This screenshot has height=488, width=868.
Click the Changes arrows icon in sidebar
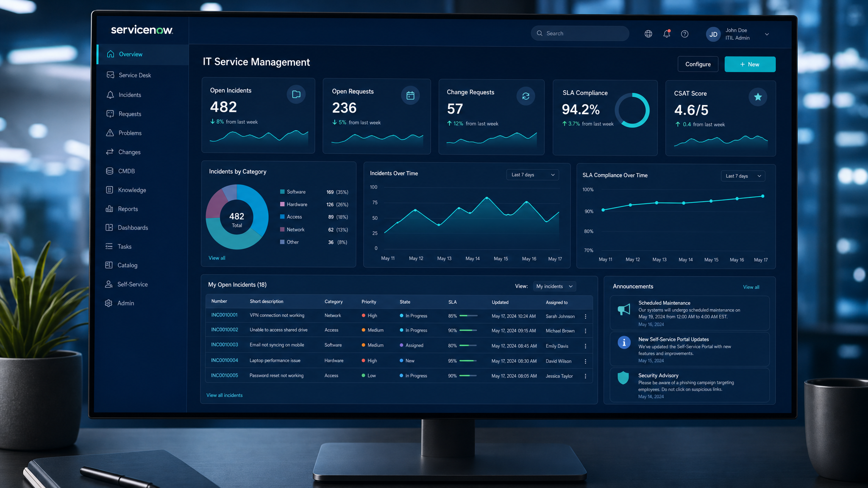point(110,152)
